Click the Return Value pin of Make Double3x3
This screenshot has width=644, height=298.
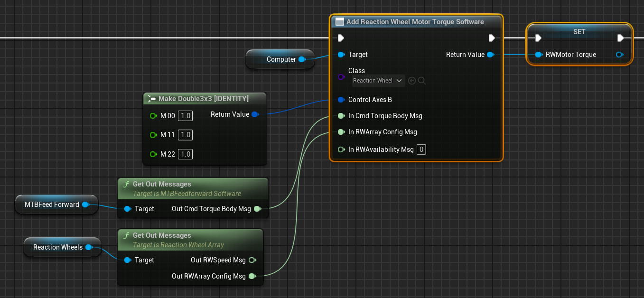tap(255, 114)
